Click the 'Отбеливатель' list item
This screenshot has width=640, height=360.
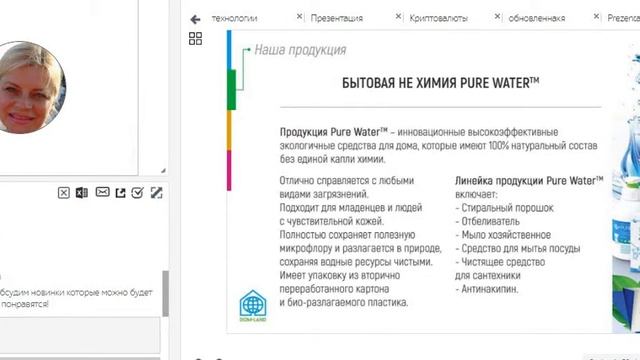[x=487, y=222]
